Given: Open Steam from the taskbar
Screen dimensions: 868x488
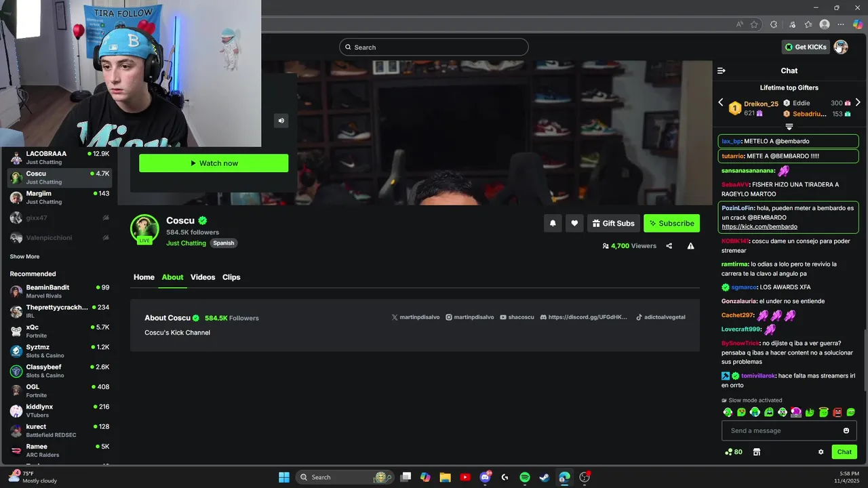Looking at the screenshot, I should point(545,477).
